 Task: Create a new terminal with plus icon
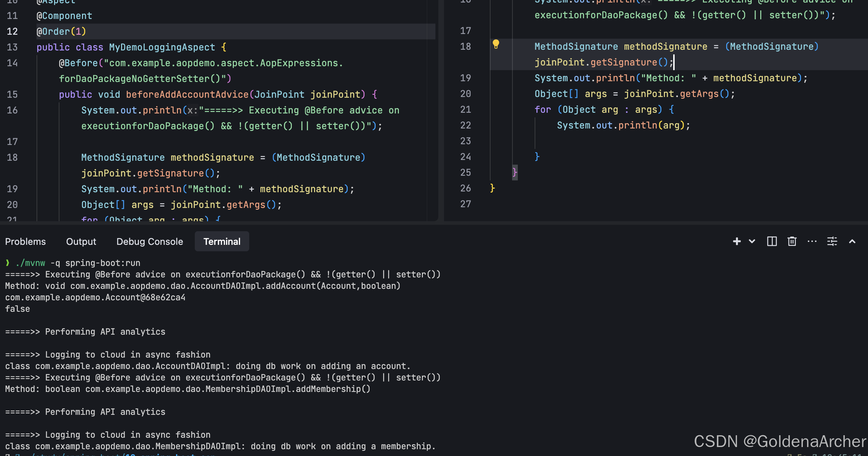pyautogui.click(x=737, y=241)
